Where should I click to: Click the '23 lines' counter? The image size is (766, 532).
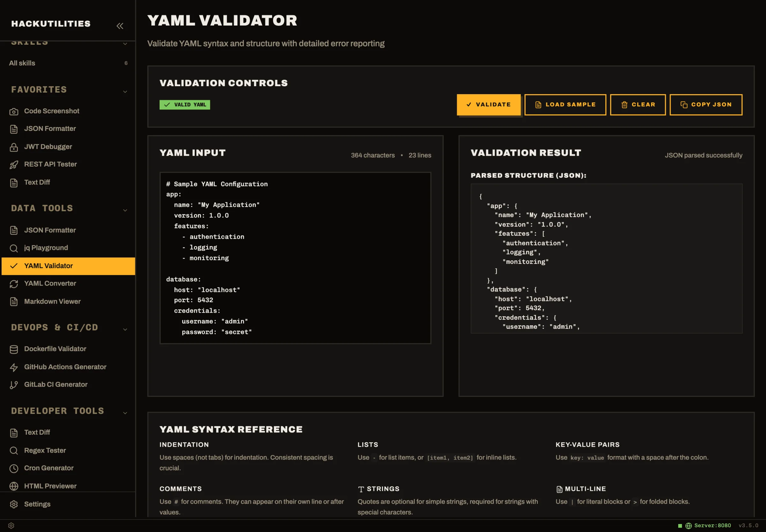420,155
